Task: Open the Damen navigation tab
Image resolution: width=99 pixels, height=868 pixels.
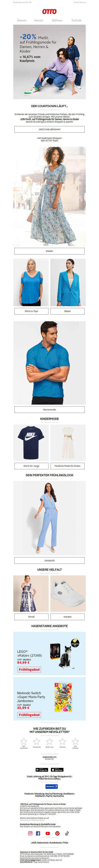Action: tap(22, 20)
